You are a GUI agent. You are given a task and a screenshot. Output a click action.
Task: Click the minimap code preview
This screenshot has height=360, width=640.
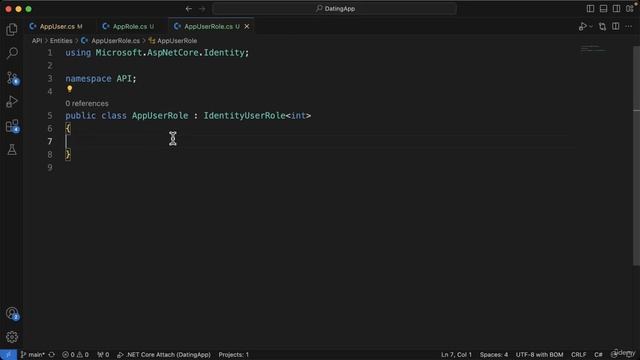click(593, 49)
